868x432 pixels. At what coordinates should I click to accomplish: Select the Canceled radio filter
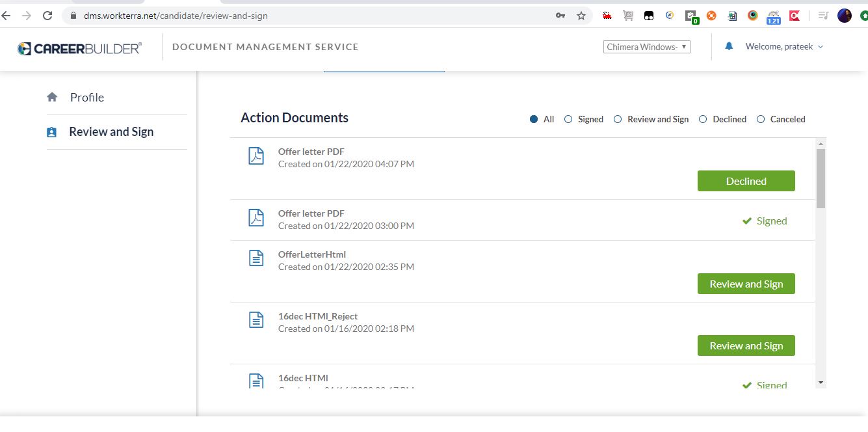(761, 119)
